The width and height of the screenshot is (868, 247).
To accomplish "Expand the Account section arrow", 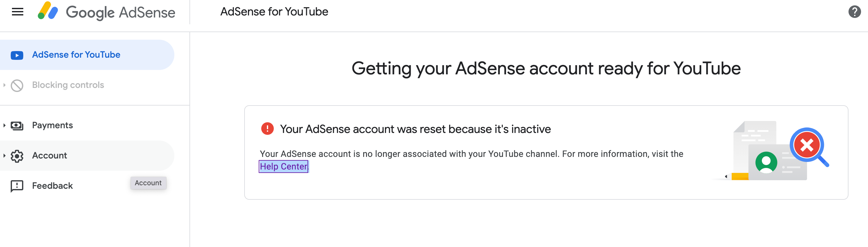I will pyautogui.click(x=4, y=156).
